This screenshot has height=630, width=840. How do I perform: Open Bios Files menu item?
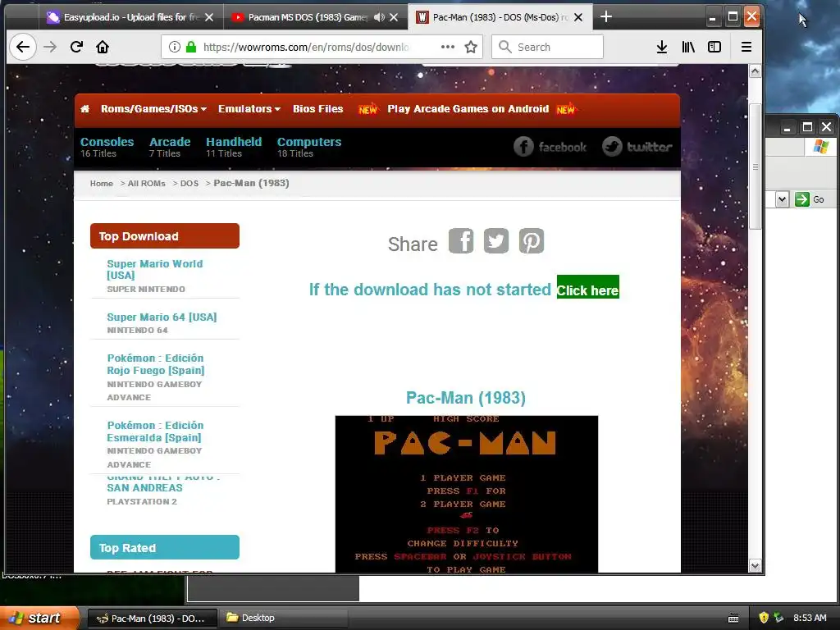317,109
